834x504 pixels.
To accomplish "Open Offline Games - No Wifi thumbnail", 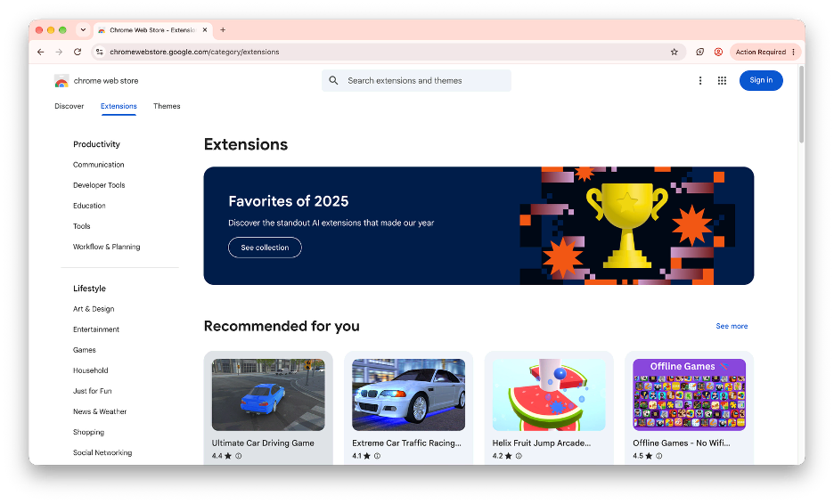I will 690,395.
